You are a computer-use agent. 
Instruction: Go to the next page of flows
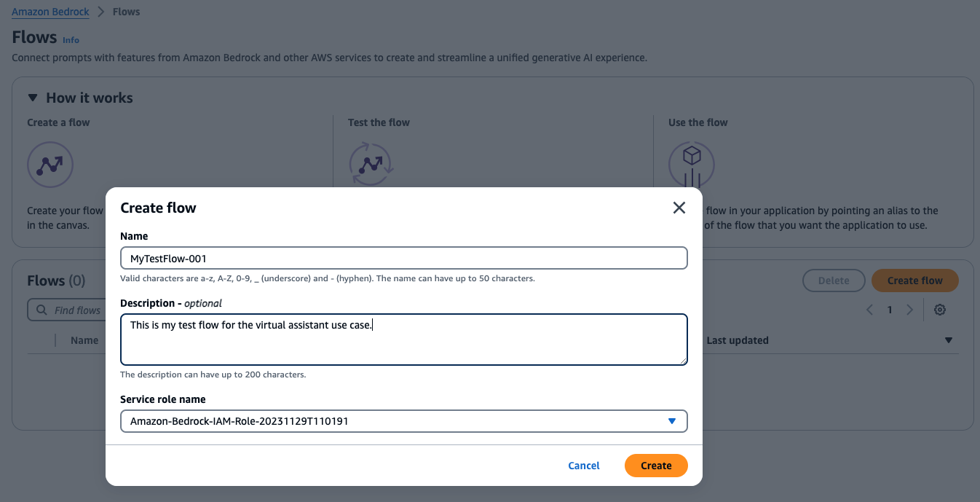coord(909,310)
